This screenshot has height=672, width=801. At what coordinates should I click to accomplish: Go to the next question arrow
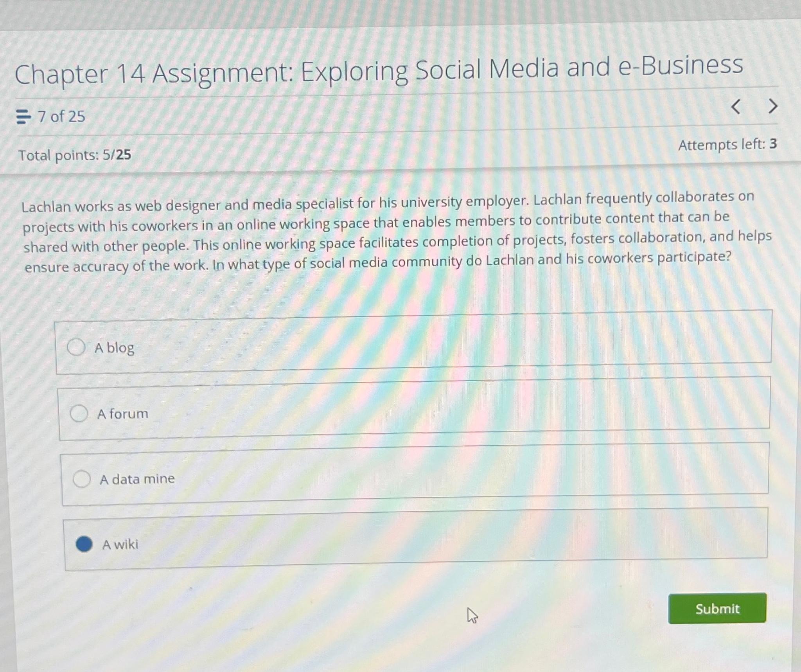click(773, 106)
